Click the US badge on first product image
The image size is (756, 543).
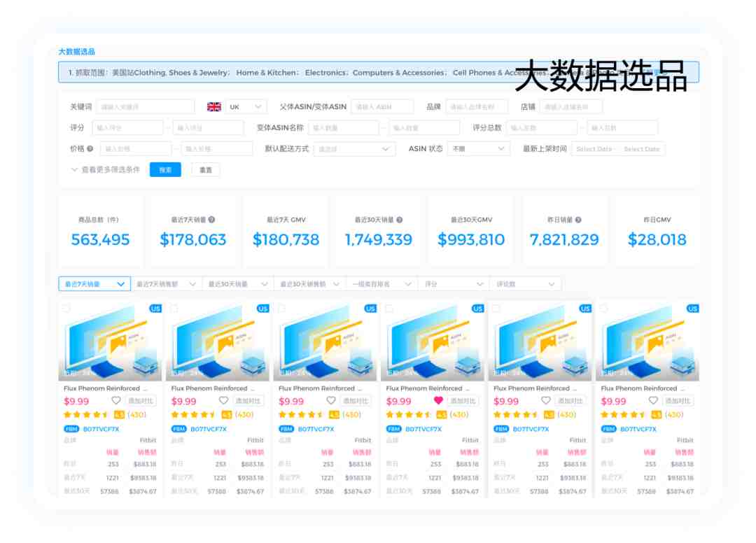click(155, 309)
